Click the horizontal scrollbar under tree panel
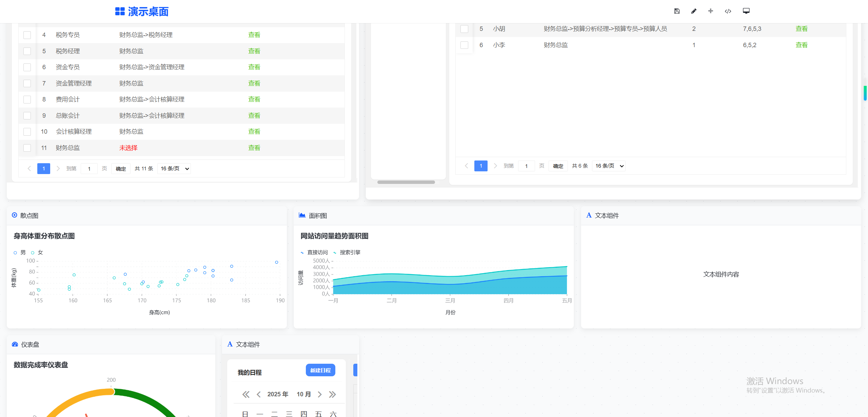 pyautogui.click(x=406, y=182)
